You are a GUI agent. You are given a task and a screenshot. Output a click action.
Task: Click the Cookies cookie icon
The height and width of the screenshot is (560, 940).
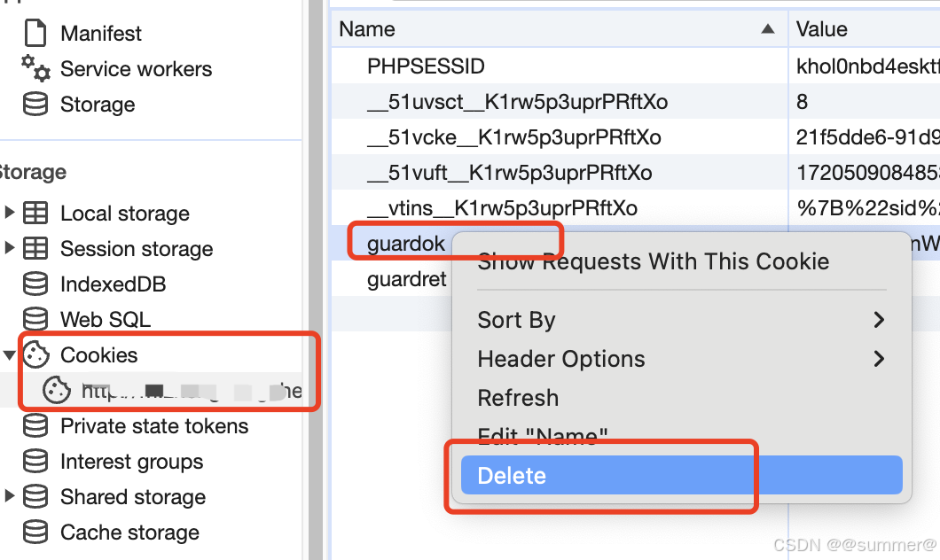pyautogui.click(x=35, y=355)
